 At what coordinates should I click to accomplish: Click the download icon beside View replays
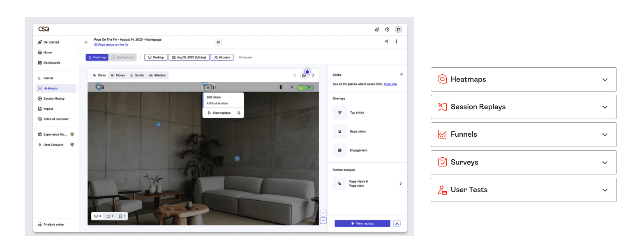[x=397, y=224]
